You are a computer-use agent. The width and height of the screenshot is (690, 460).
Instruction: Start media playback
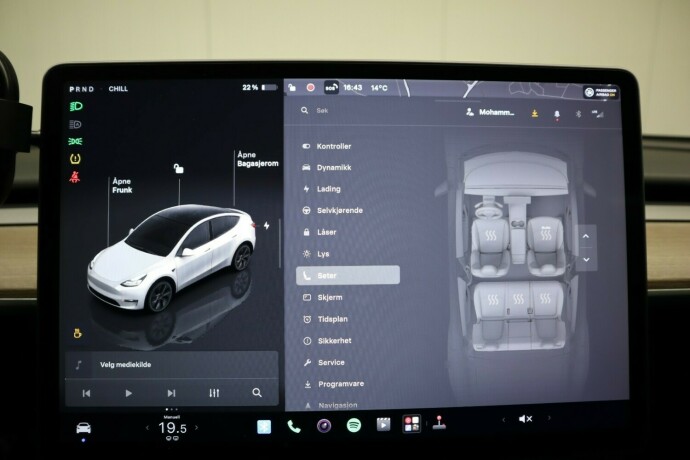[x=128, y=393]
